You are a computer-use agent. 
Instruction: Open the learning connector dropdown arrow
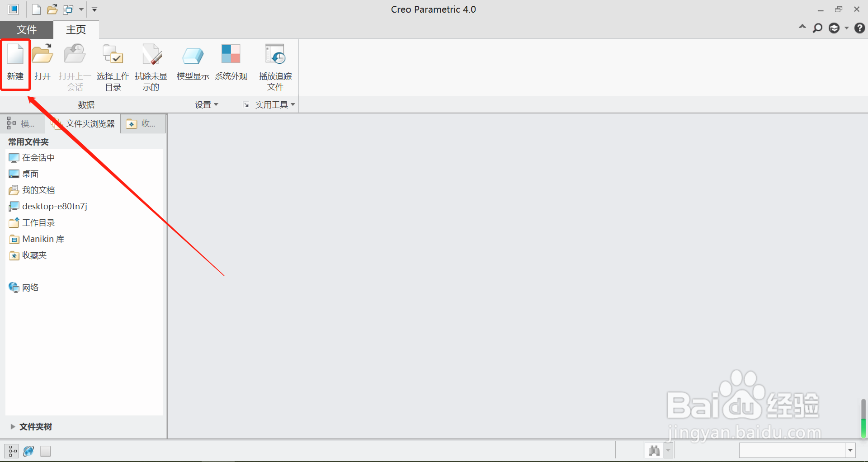click(x=846, y=28)
